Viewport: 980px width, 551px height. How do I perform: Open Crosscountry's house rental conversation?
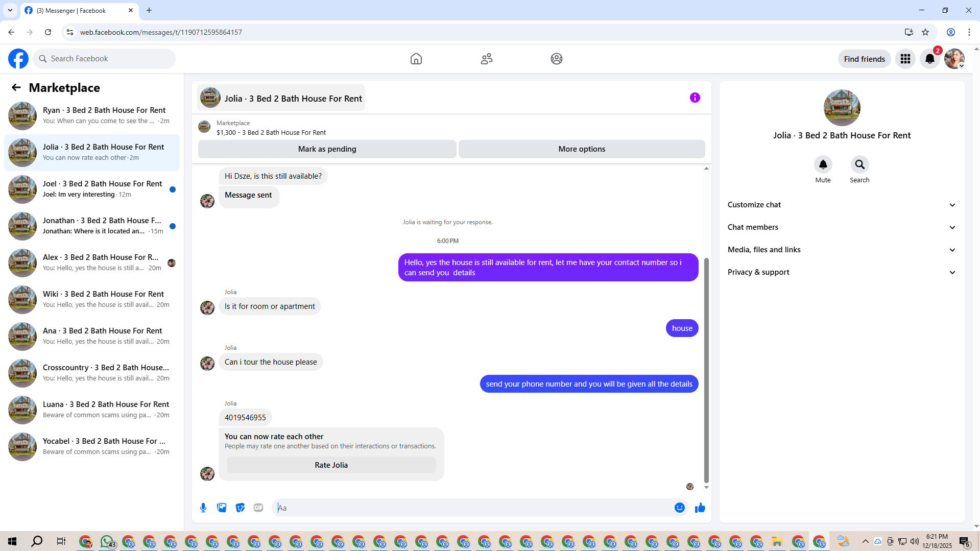point(92,373)
